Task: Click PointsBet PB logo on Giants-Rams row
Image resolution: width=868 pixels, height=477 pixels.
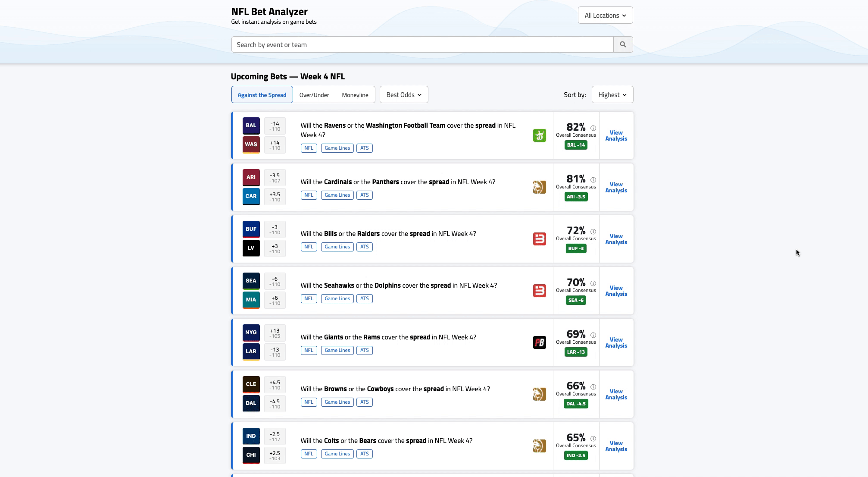Action: pos(539,342)
